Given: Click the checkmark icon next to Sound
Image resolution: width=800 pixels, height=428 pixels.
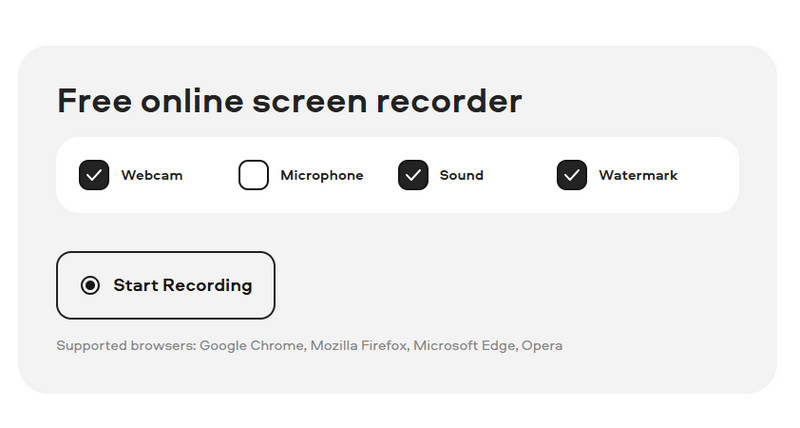Looking at the screenshot, I should pos(413,175).
